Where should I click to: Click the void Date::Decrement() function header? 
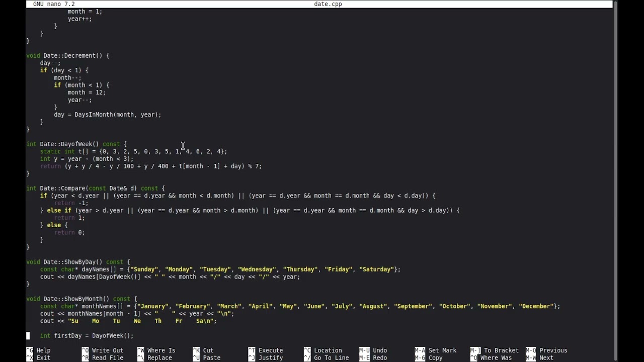tap(68, 56)
